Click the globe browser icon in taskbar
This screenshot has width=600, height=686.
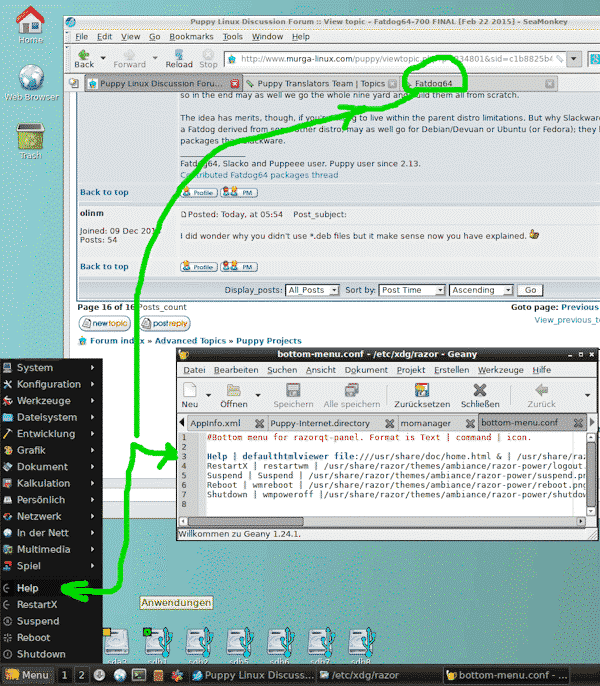coord(120,675)
